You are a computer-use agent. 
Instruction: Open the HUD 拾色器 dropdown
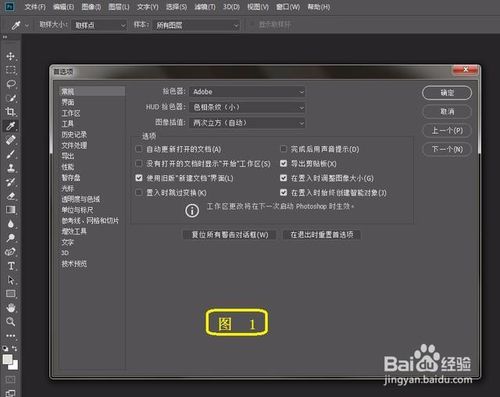247,107
